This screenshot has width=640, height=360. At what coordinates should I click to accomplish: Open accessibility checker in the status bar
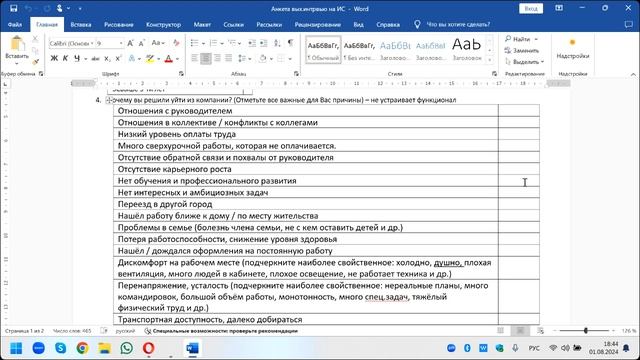221,331
